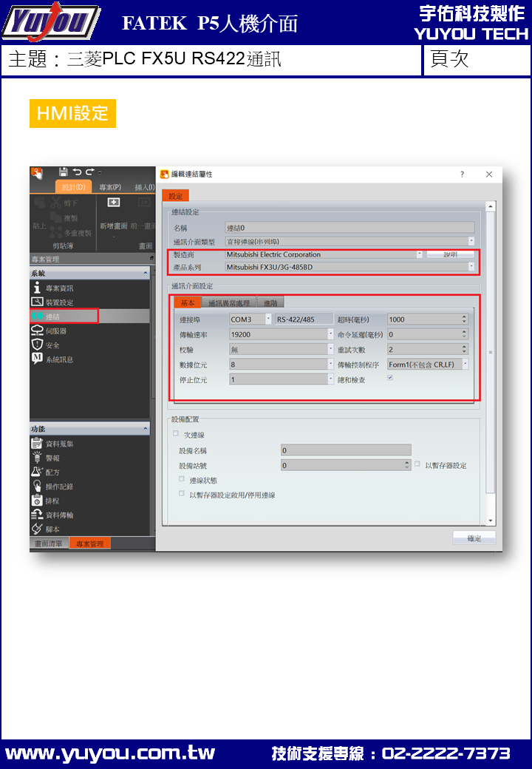Open 腳本 script scroll icon
Image resolution: width=532 pixels, height=769 pixels.
point(37,529)
